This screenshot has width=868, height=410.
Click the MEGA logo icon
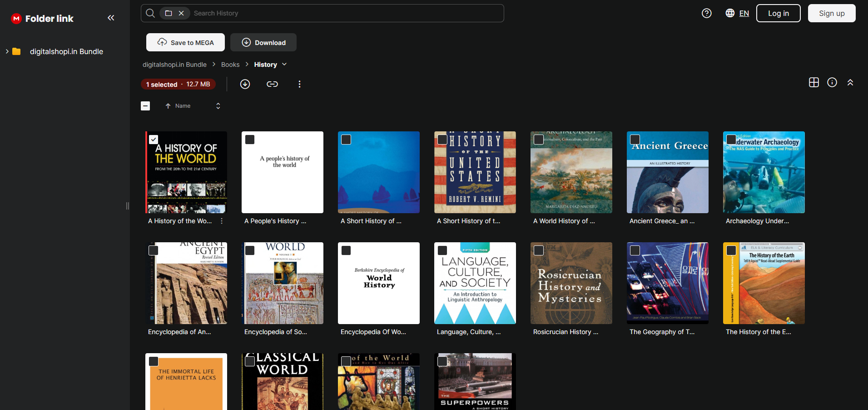(x=16, y=19)
